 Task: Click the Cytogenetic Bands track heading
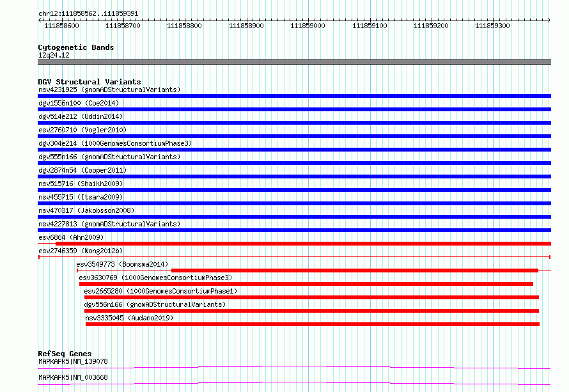(x=76, y=47)
